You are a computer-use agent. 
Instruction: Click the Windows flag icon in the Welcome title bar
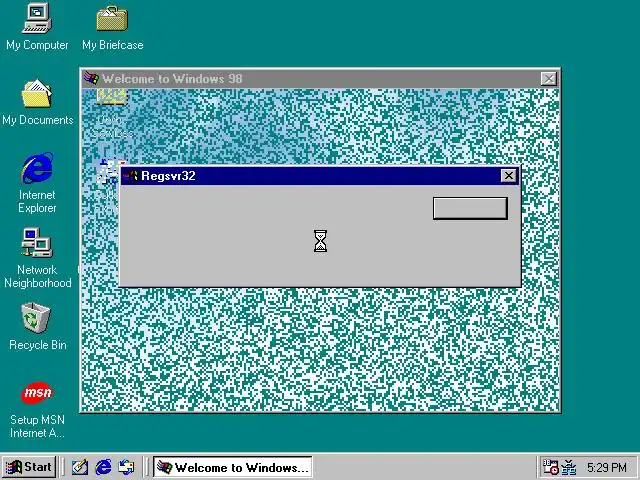point(91,78)
